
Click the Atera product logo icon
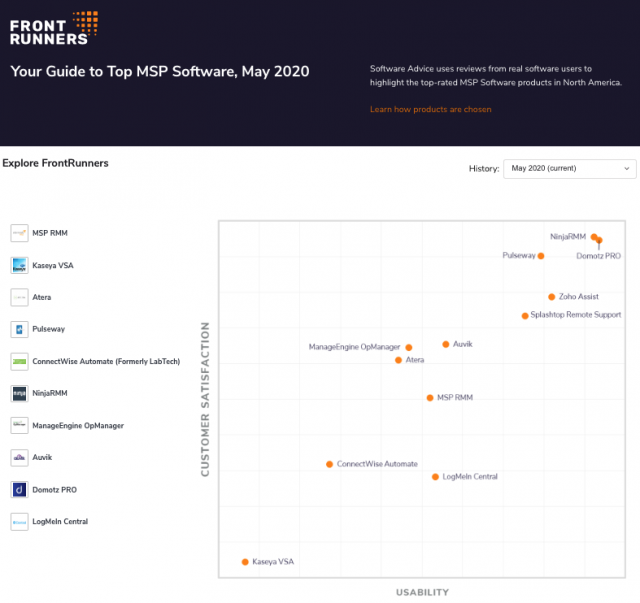[x=19, y=297]
